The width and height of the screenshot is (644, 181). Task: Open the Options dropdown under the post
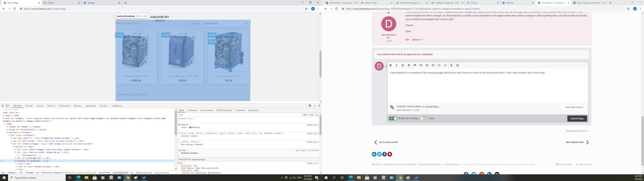click(417, 40)
